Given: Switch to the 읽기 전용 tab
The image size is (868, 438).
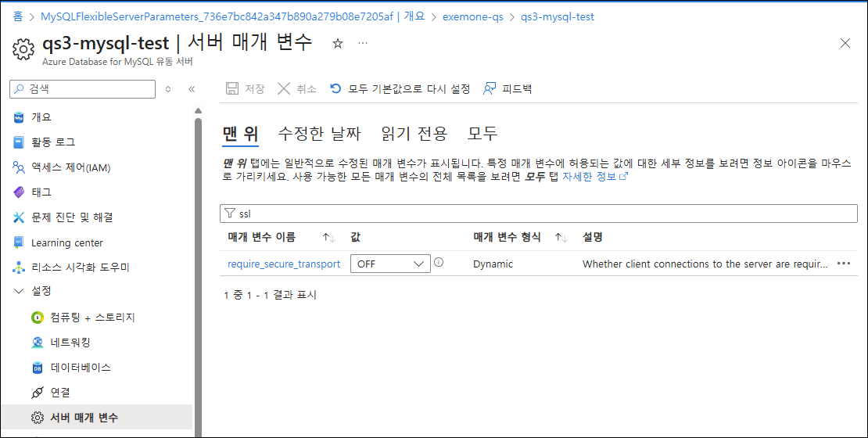Looking at the screenshot, I should click(414, 134).
